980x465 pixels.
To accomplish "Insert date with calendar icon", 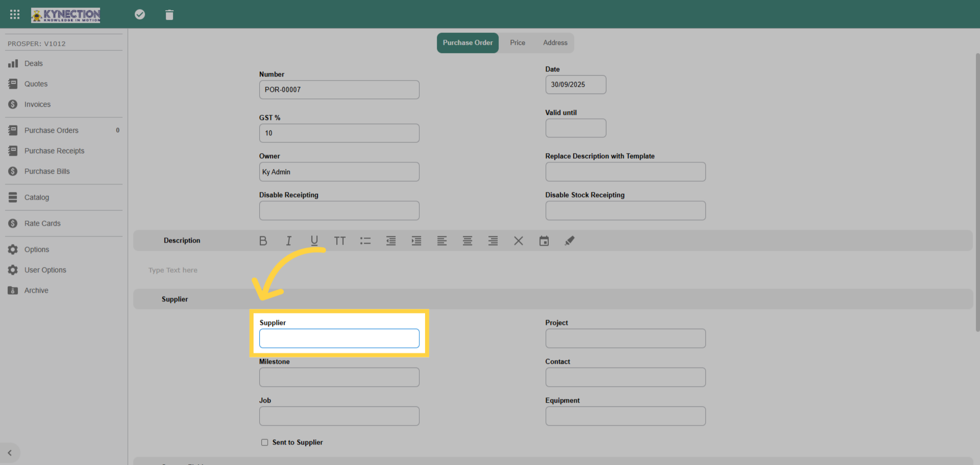I will coord(544,241).
